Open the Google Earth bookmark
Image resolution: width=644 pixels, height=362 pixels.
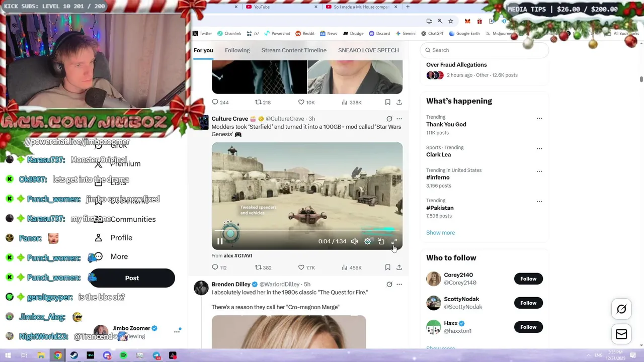(x=464, y=34)
